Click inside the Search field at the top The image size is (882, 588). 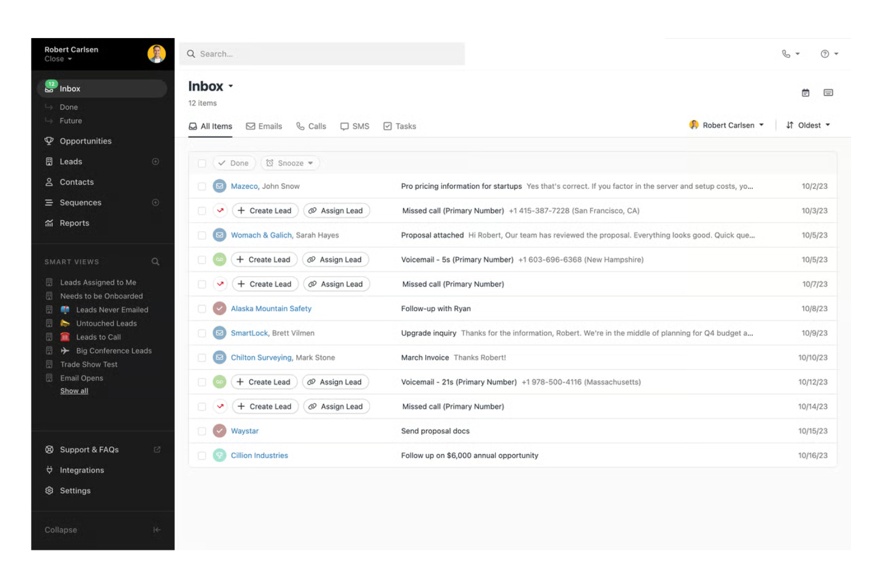322,54
